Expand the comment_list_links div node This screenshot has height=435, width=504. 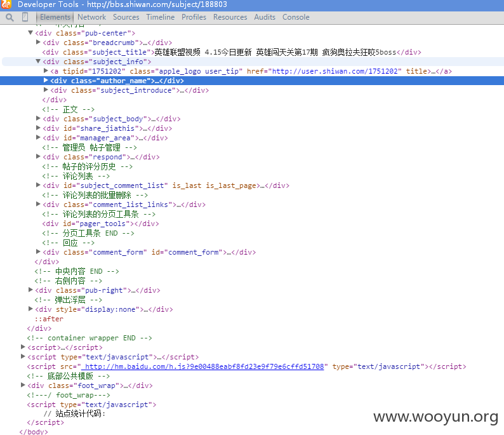pos(38,204)
